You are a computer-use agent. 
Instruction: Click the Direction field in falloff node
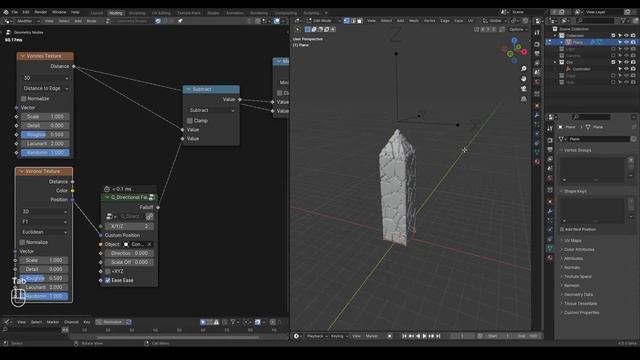tap(129, 253)
